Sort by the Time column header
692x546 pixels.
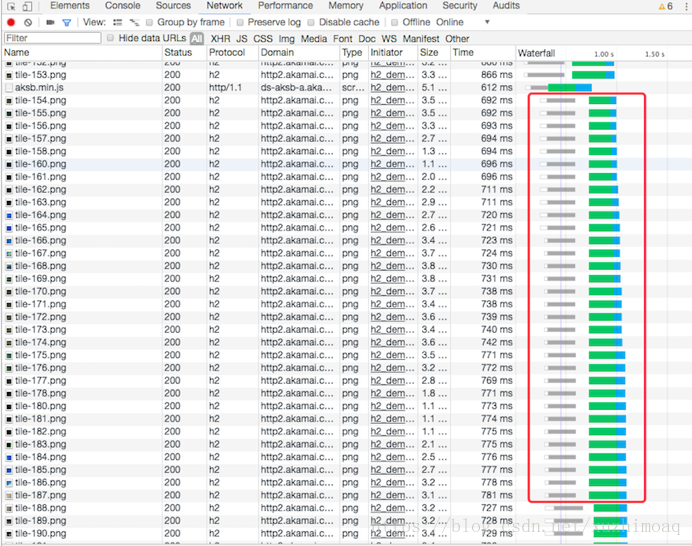coord(482,53)
